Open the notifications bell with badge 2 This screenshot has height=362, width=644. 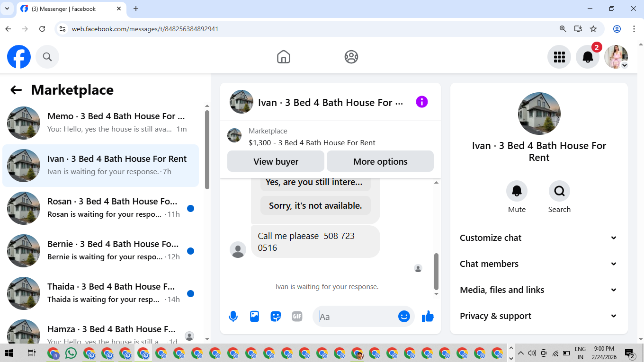(588, 57)
